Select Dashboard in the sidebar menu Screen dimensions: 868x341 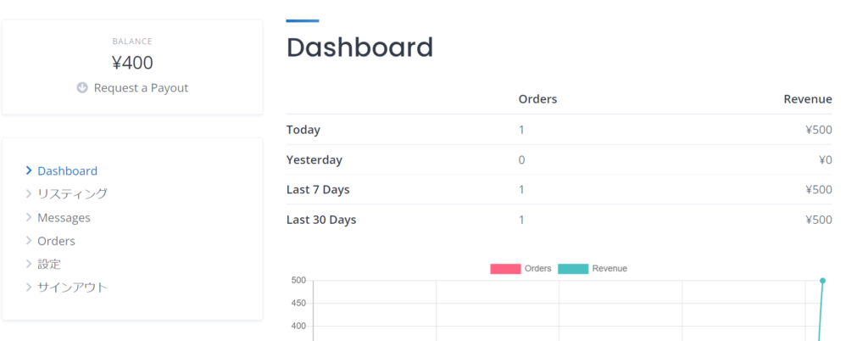[x=67, y=170]
